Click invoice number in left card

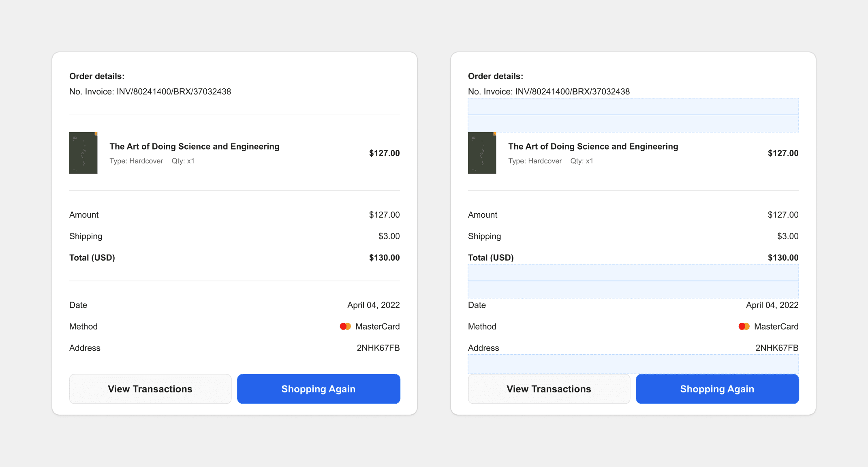(x=173, y=92)
